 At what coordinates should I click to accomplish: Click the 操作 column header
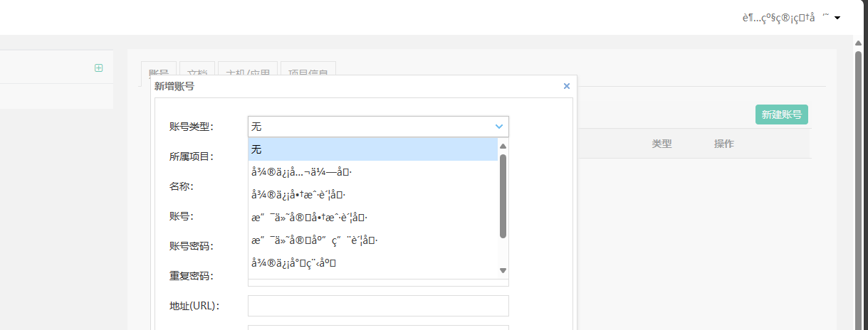(x=724, y=144)
